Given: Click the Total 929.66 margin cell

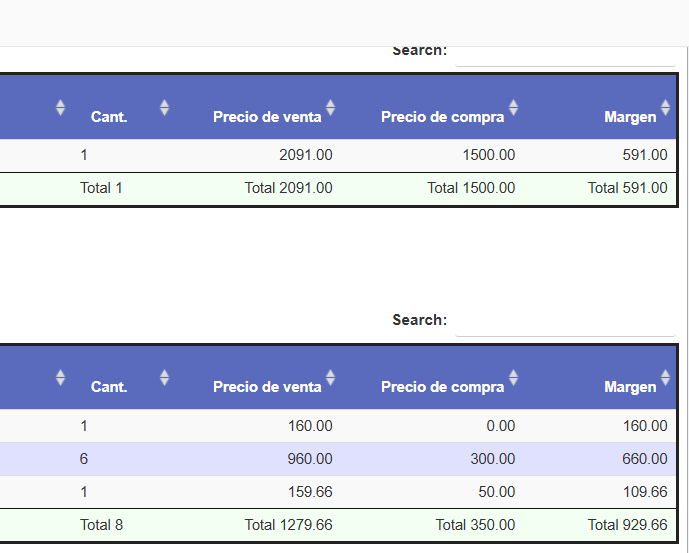Looking at the screenshot, I should (627, 524).
